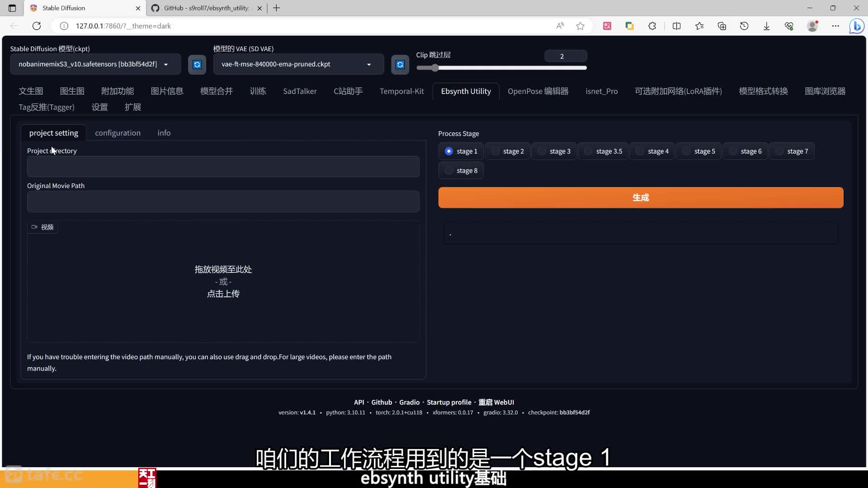
Task: Refresh the SD VAE list
Action: [x=400, y=65]
